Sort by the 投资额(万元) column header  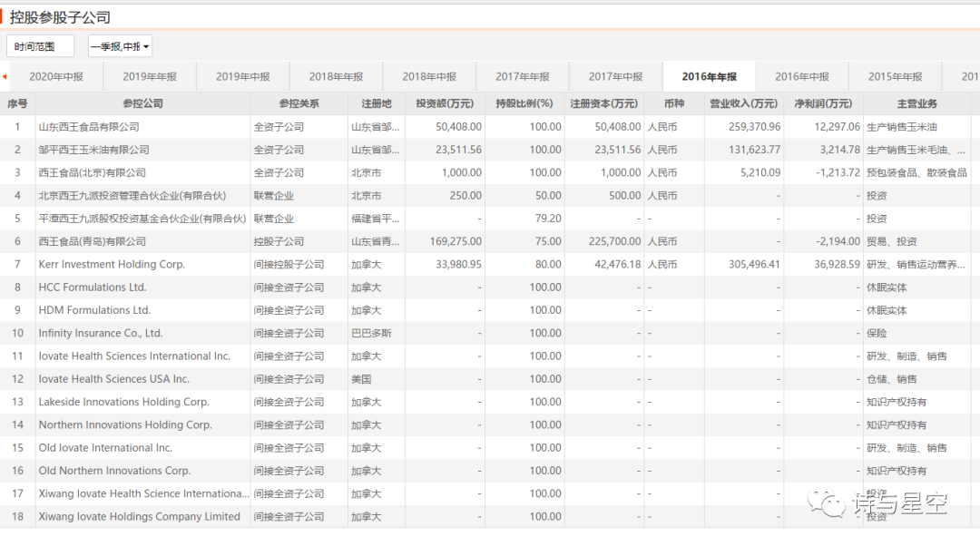(x=445, y=103)
